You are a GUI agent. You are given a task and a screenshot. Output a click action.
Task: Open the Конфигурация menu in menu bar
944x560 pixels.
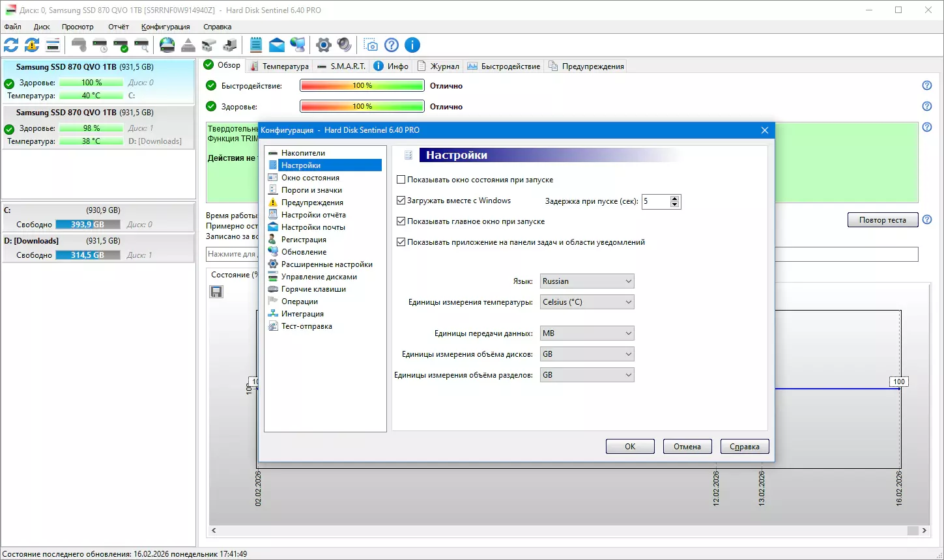pos(165,27)
